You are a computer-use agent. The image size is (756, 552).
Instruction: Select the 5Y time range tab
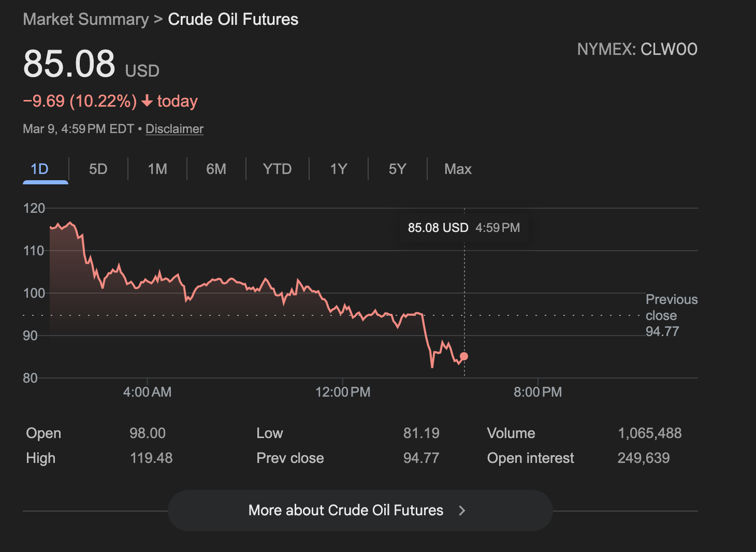tap(397, 169)
